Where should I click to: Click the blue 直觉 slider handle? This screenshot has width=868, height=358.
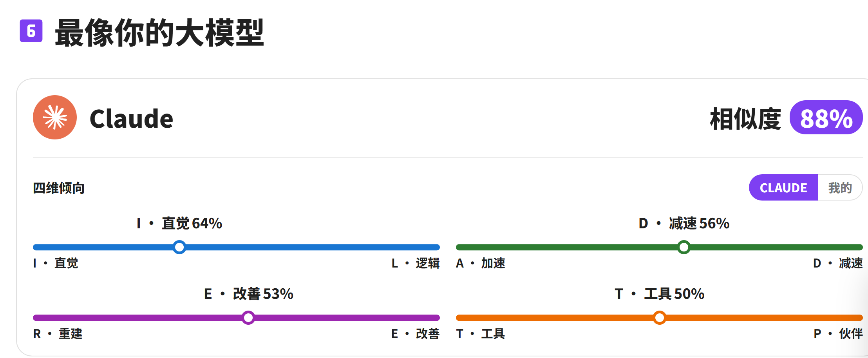[179, 247]
